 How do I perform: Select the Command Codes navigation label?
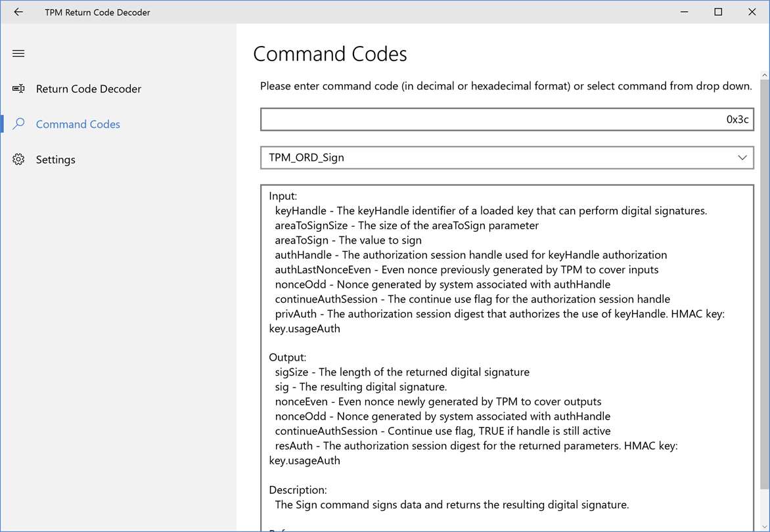click(x=78, y=124)
